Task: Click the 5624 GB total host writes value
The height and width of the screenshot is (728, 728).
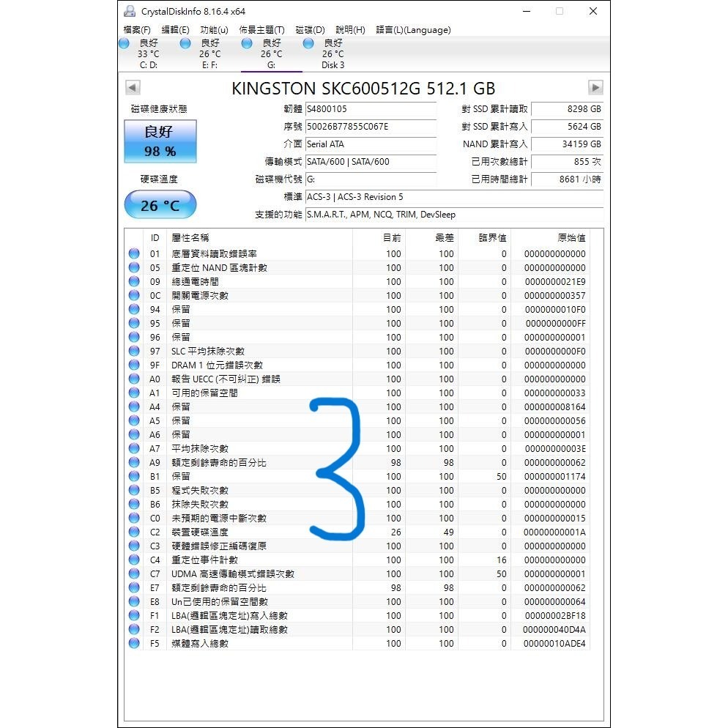Action: click(567, 127)
